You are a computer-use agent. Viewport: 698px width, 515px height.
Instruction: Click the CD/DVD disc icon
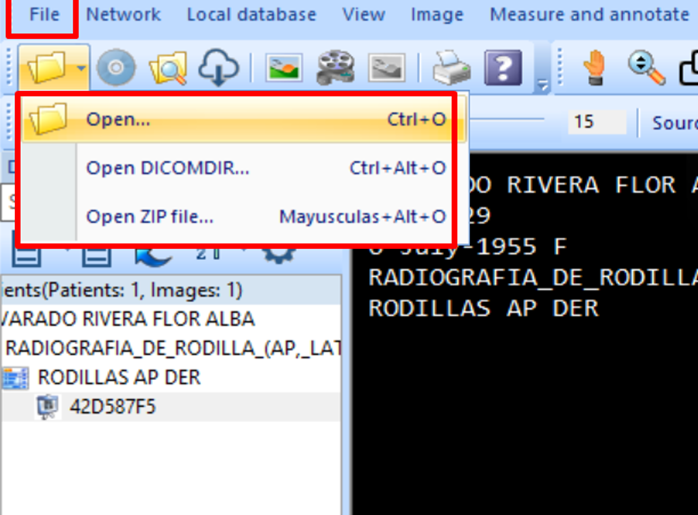point(116,68)
